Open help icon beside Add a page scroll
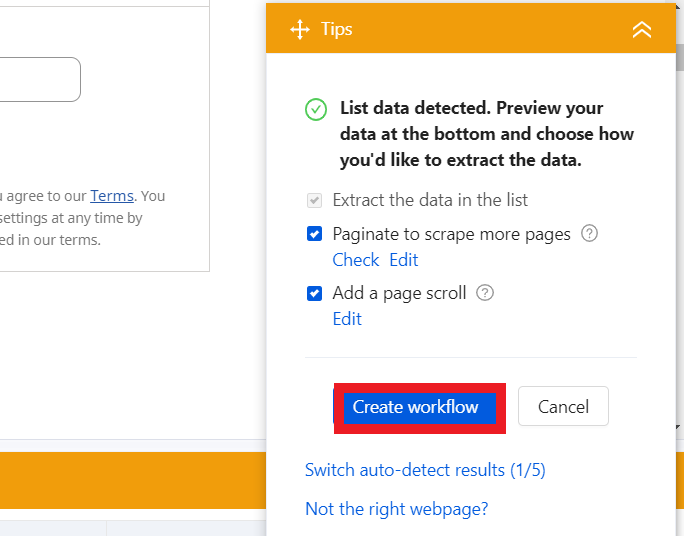Image resolution: width=684 pixels, height=536 pixels. [x=485, y=293]
